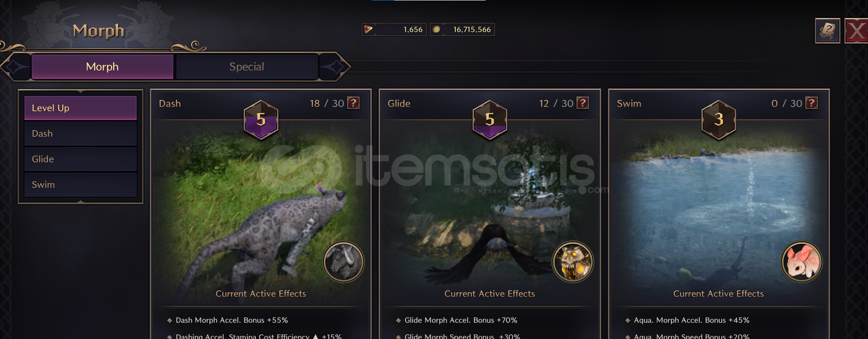
Task: Open the Glide sidebar category
Action: pyautogui.click(x=81, y=159)
